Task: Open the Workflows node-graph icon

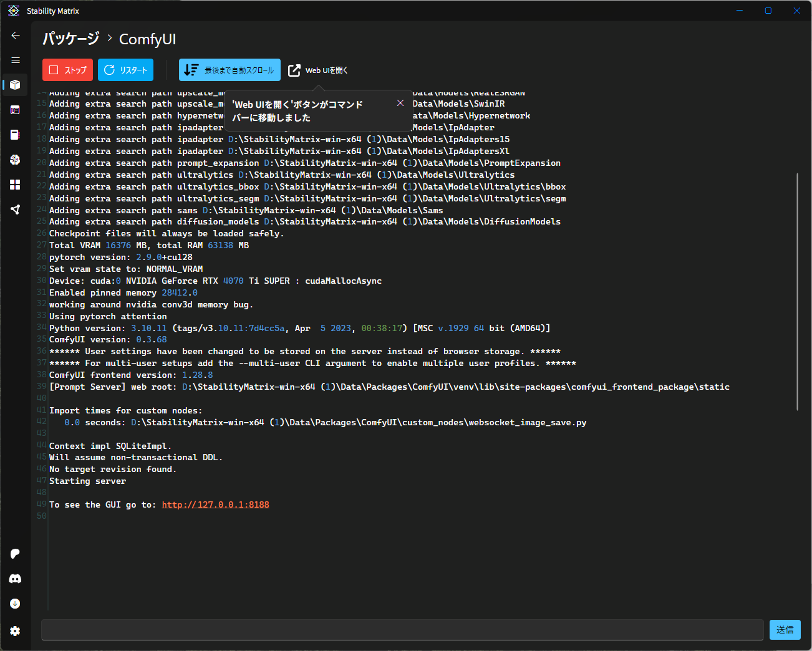Action: (x=16, y=210)
